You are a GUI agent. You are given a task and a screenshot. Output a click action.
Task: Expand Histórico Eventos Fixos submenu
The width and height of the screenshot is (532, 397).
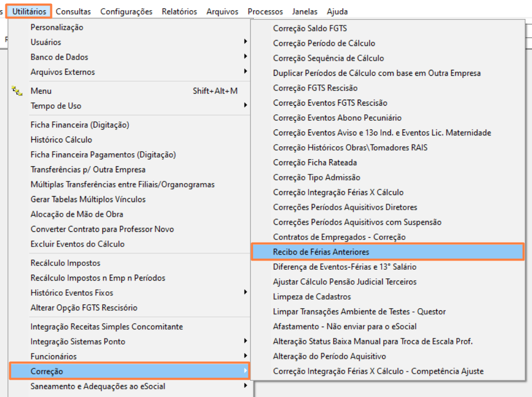point(129,293)
